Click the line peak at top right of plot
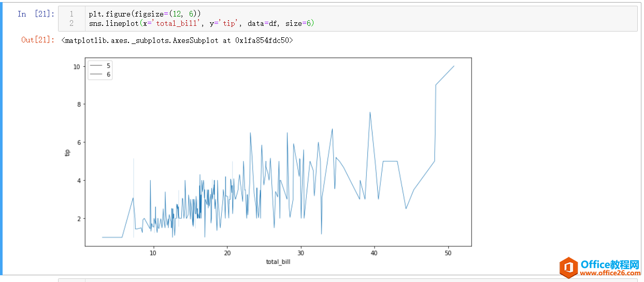This screenshot has height=282, width=644. pos(453,66)
